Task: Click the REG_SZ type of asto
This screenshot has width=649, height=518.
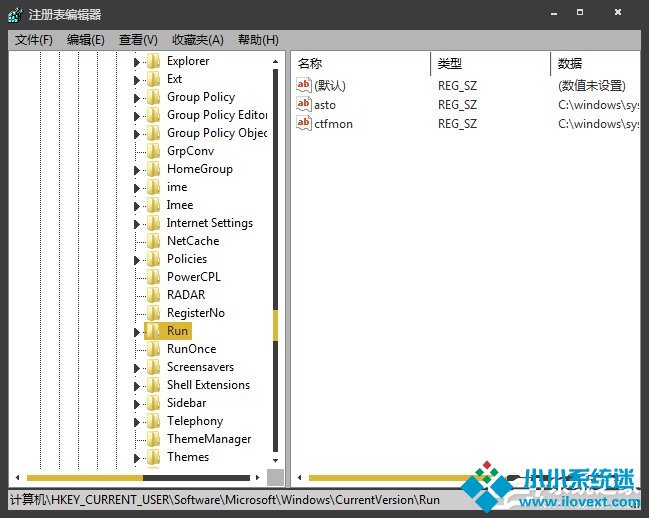Action: [x=457, y=105]
